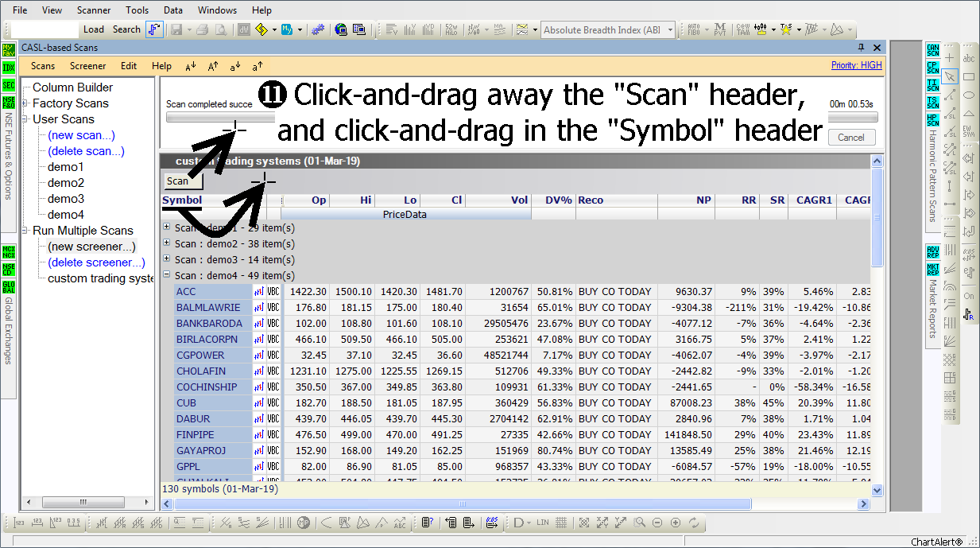Click the Search button

[x=126, y=29]
